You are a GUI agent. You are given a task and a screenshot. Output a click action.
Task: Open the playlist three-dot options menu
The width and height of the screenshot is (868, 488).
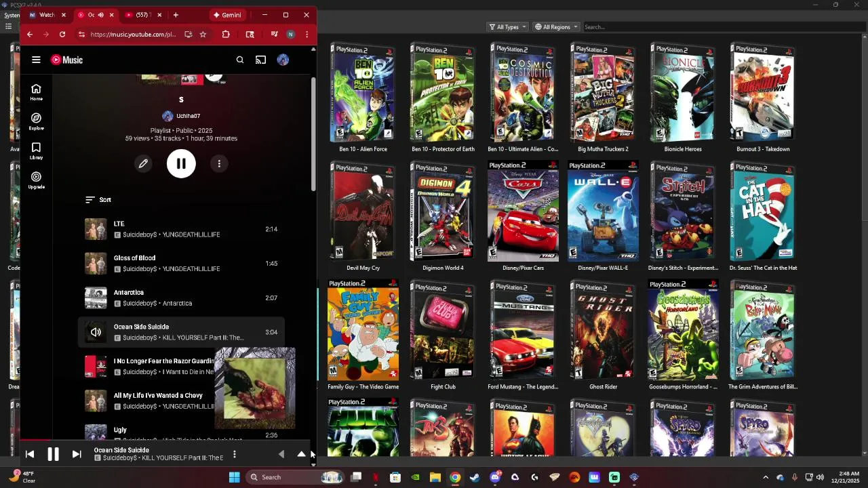click(x=219, y=163)
